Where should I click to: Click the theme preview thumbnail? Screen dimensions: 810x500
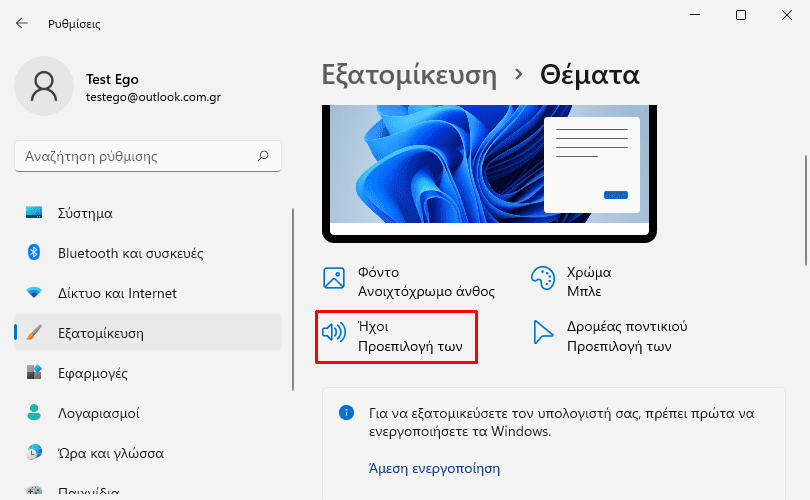(489, 173)
